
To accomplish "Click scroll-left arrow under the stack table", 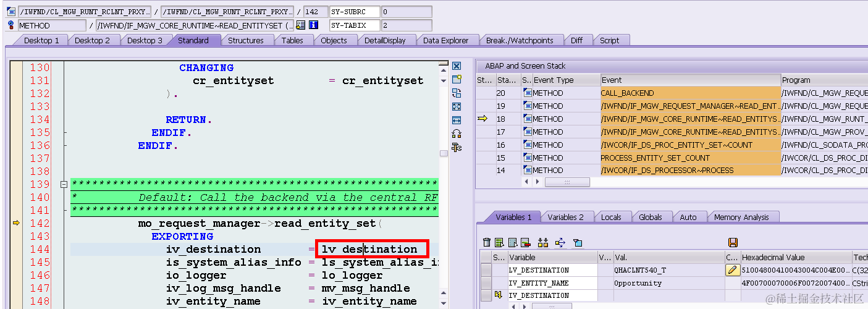I will point(526,182).
